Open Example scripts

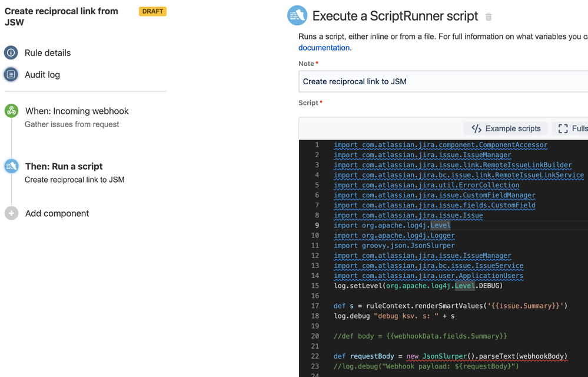pyautogui.click(x=506, y=128)
